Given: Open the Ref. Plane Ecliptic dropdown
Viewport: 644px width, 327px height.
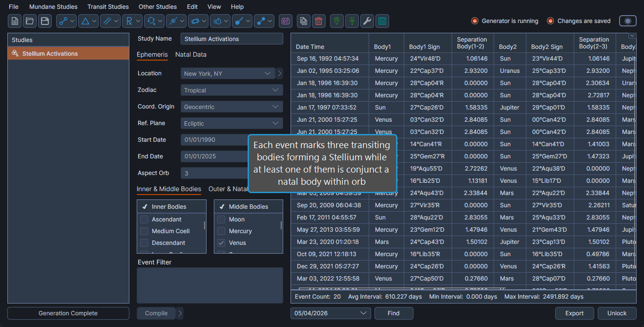Looking at the screenshot, I should (231, 123).
